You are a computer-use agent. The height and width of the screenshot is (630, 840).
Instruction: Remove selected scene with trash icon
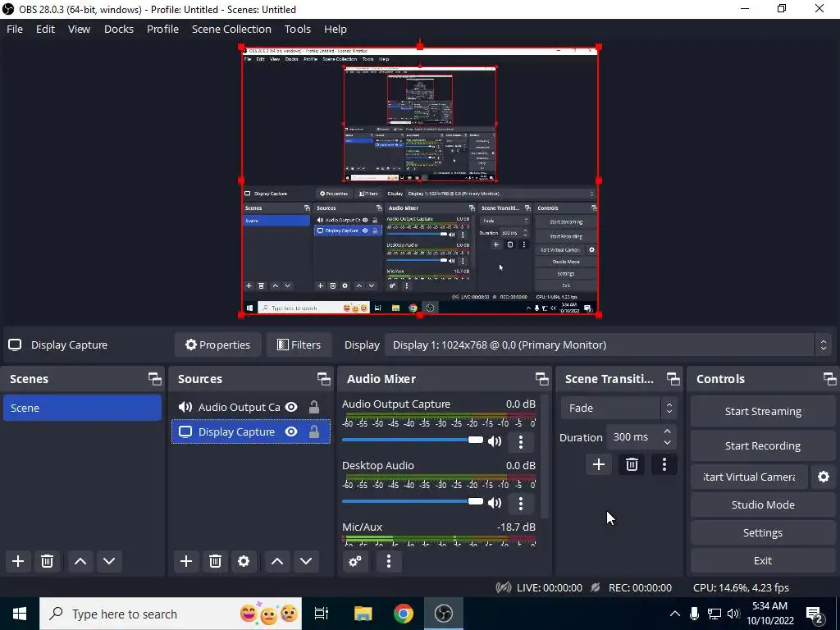(47, 561)
